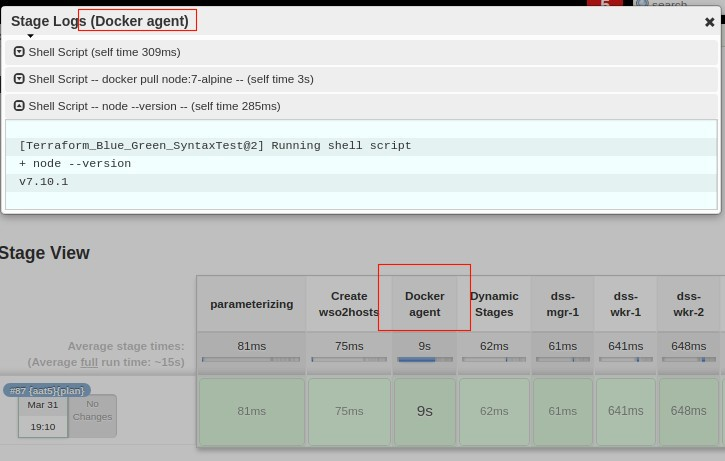Click the Create wso2hosts stage header
The image size is (725, 461).
(349, 304)
